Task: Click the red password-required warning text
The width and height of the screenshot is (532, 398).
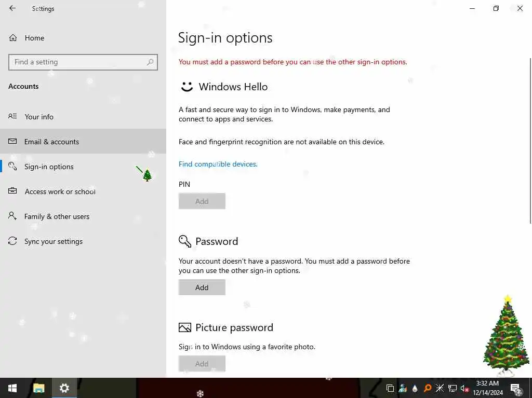Action: (293, 62)
